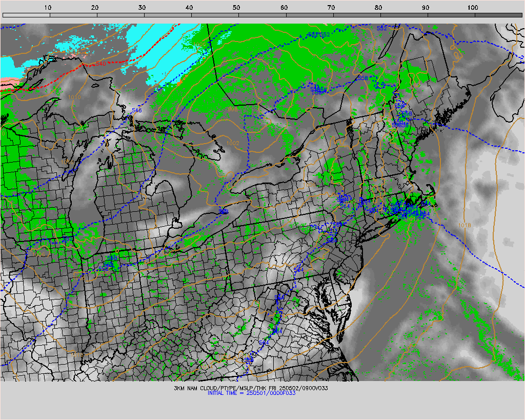Click the orange "1018" pressure contour label
This screenshot has height=420, width=525.
coord(465,225)
